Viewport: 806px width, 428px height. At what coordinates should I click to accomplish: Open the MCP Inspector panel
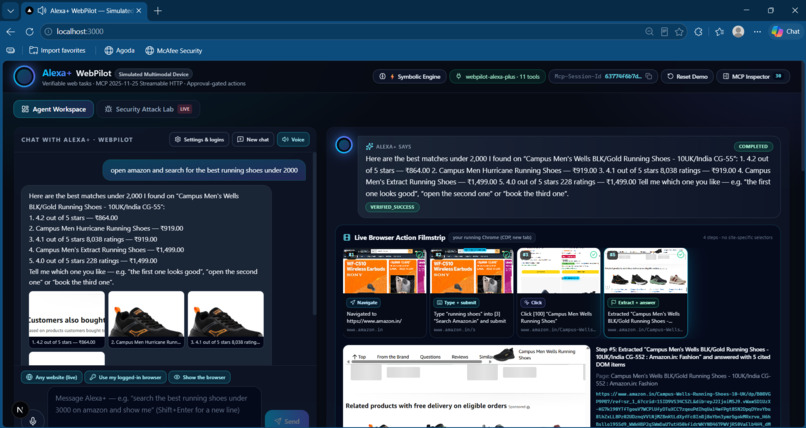coord(753,77)
